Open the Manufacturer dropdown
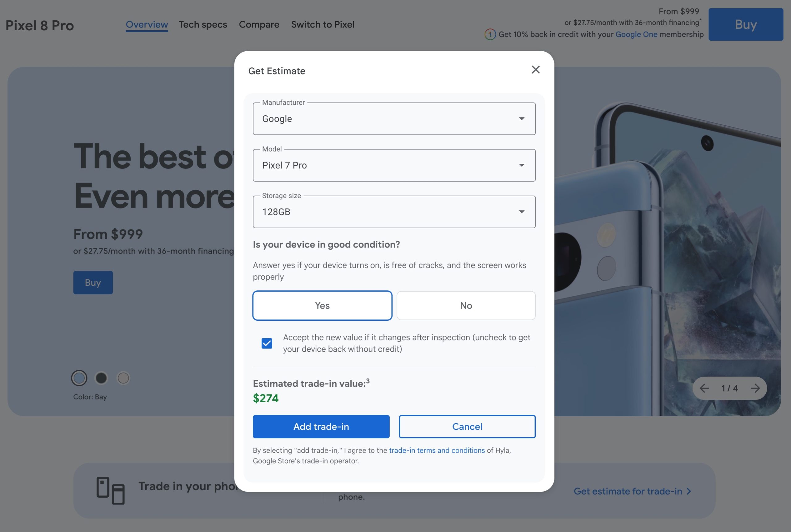The width and height of the screenshot is (791, 532). tap(394, 119)
